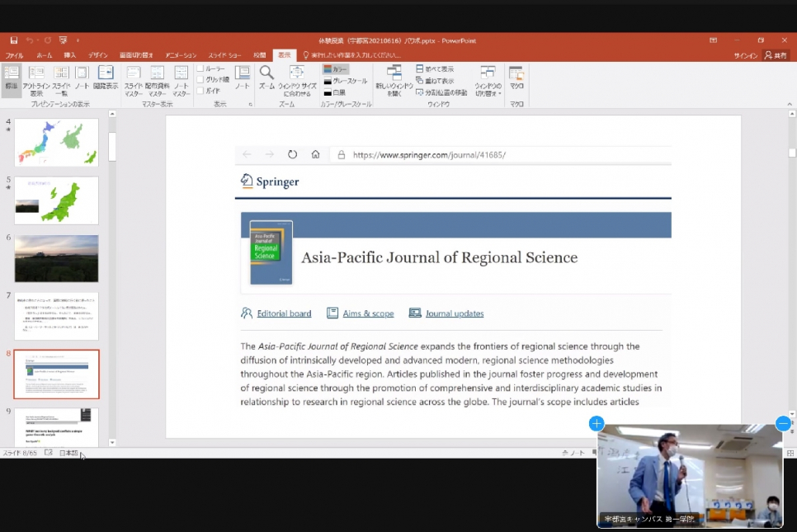Open 配布資料マスター (Handout Master)
Image resolution: width=797 pixels, height=532 pixels.
157,80
